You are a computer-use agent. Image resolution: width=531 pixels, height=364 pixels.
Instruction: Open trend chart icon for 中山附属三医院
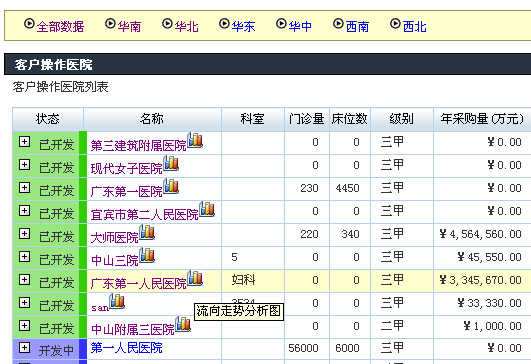coord(183,324)
